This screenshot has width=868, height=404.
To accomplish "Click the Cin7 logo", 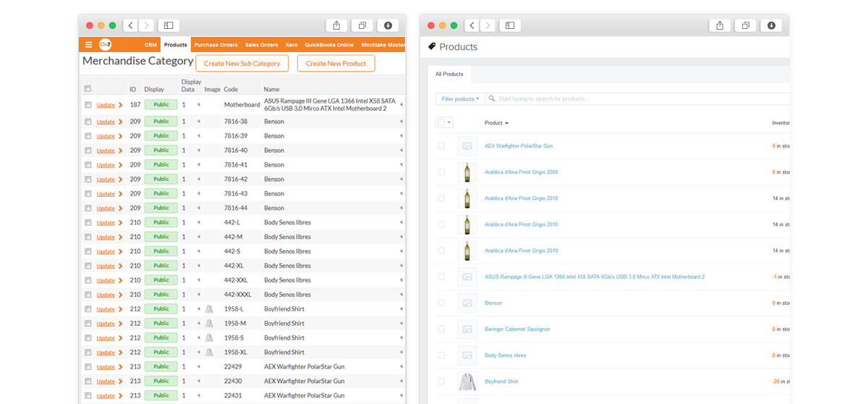I will click(105, 45).
